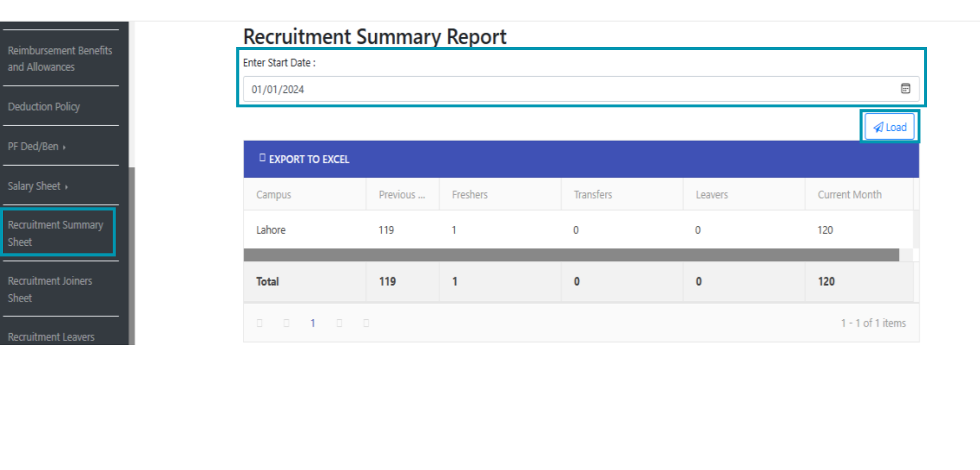The image size is (980, 470).
Task: Click the sidebar vertical scrollbar
Action: pos(132,255)
